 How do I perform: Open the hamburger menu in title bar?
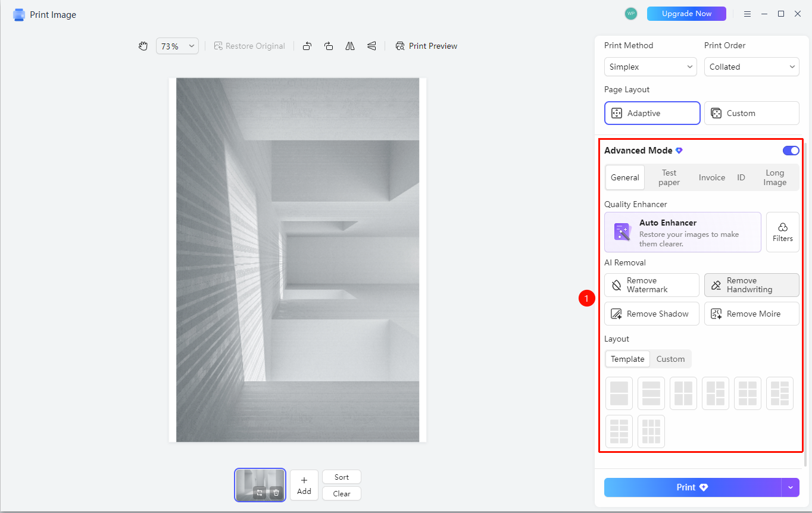[748, 14]
